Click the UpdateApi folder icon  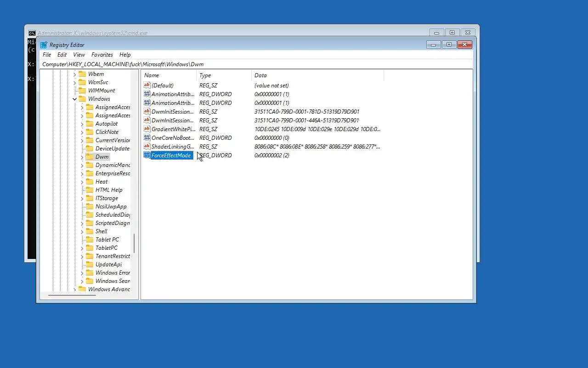90,264
